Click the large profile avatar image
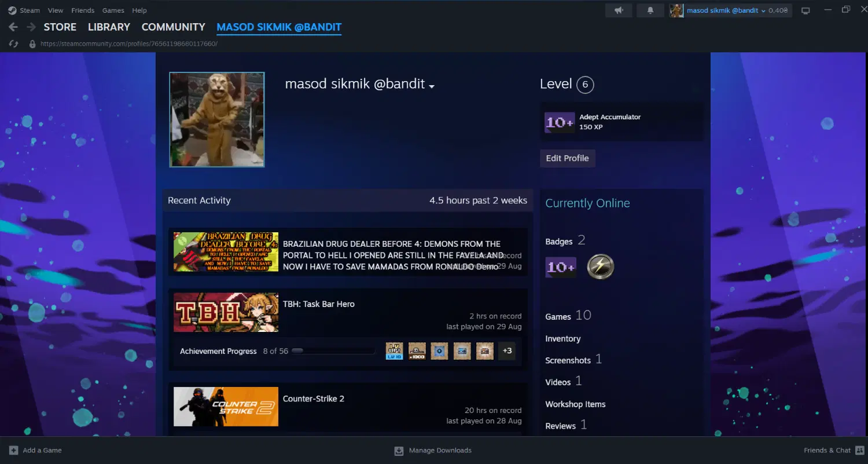868x464 pixels. pyautogui.click(x=217, y=119)
